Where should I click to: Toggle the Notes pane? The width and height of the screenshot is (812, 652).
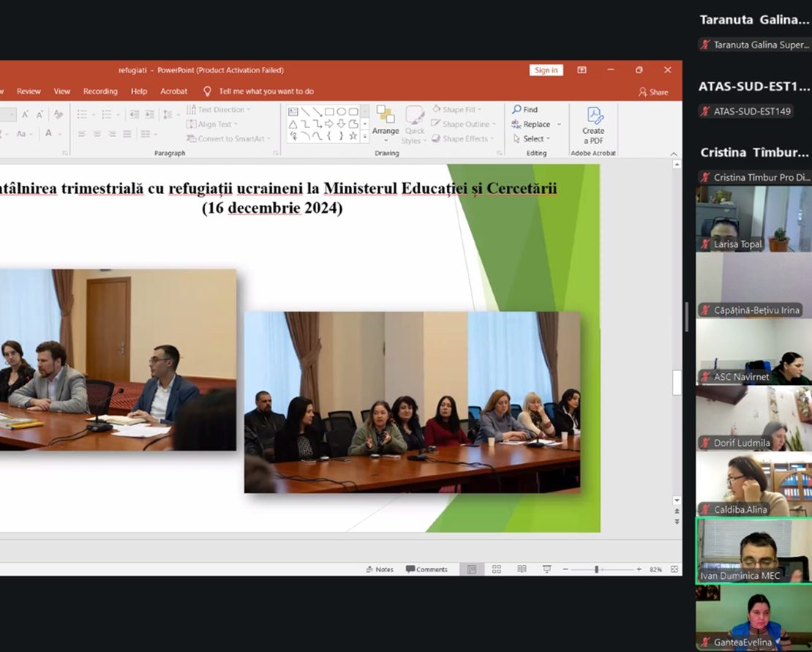point(380,569)
